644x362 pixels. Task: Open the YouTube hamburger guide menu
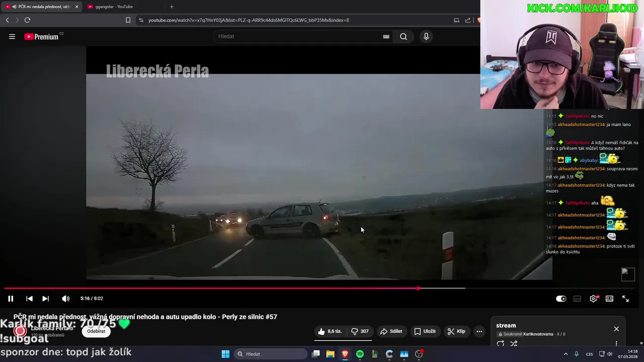click(x=12, y=37)
